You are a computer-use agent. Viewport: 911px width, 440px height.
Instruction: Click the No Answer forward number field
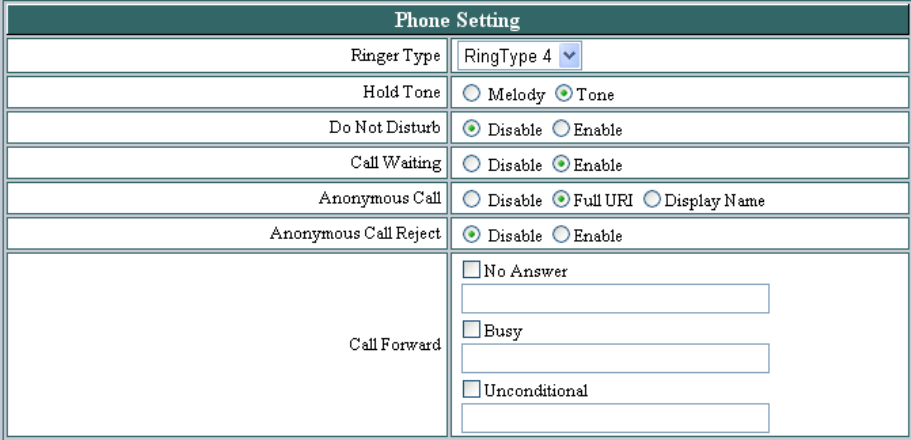tap(614, 299)
